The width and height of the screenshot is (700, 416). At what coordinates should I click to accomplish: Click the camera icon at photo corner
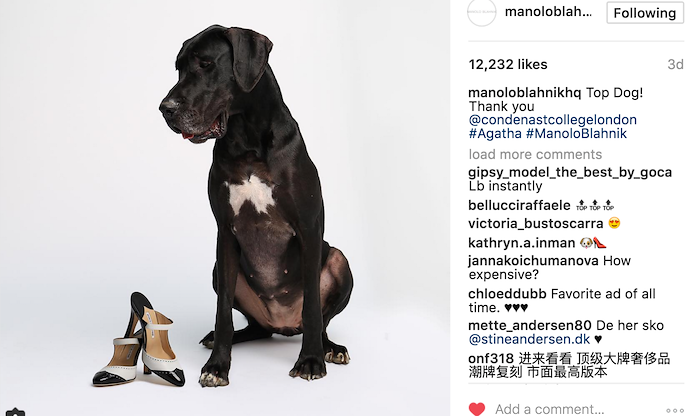[15, 412]
